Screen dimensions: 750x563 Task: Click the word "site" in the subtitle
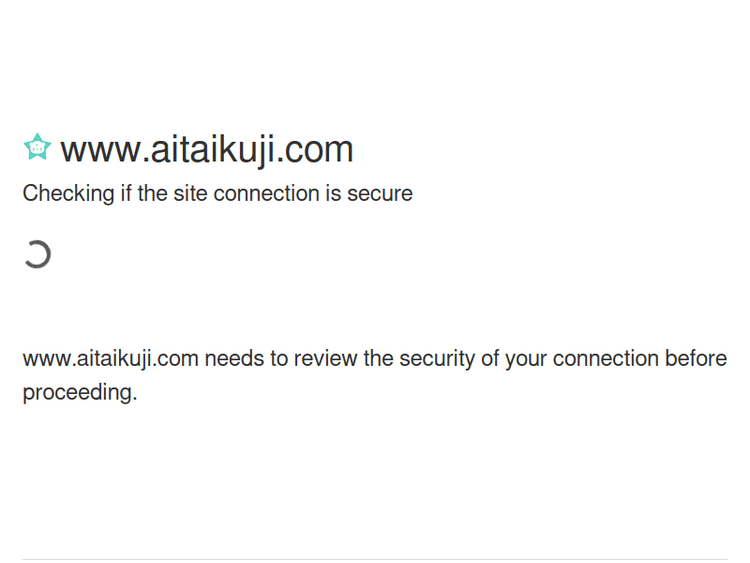click(190, 193)
